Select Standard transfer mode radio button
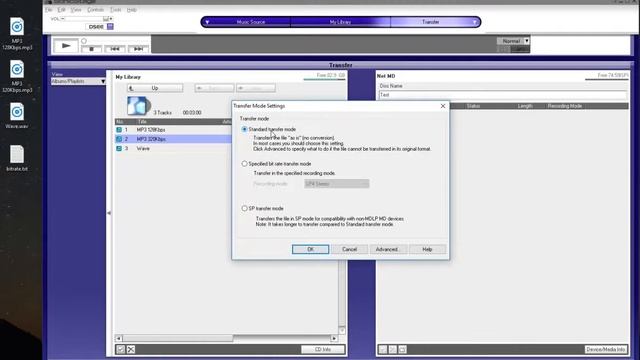The height and width of the screenshot is (360, 640). pyautogui.click(x=244, y=129)
